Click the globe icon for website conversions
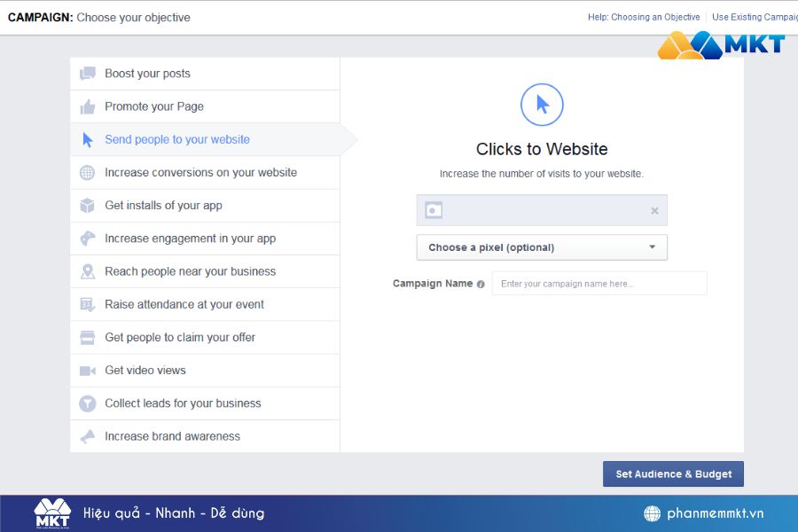The image size is (798, 532). pos(87,173)
